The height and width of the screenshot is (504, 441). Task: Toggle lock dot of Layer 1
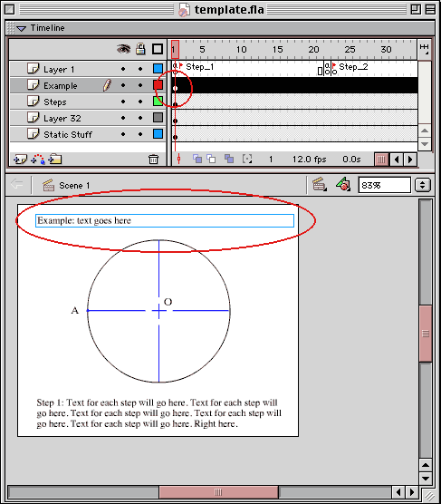pos(140,69)
